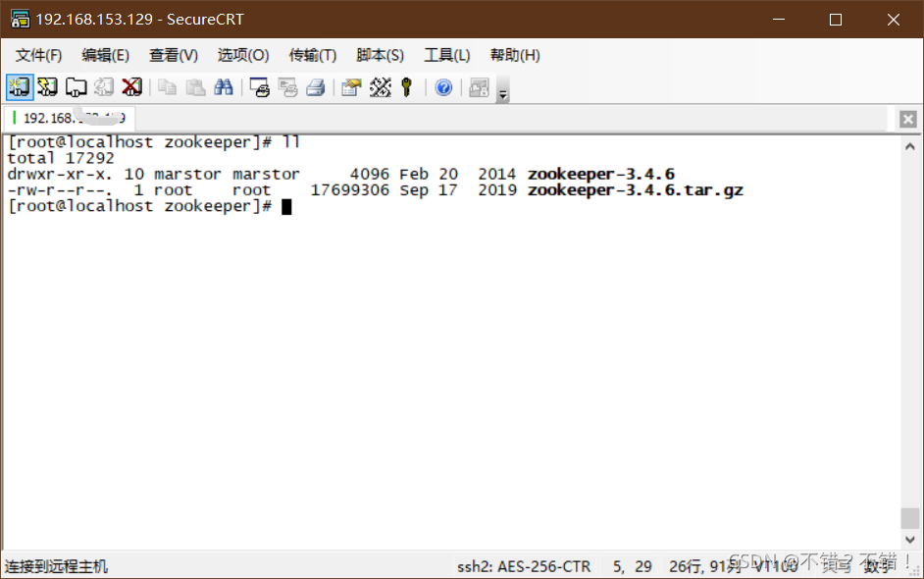Open the 查看(V) menu
The height and width of the screenshot is (579, 924).
point(174,55)
